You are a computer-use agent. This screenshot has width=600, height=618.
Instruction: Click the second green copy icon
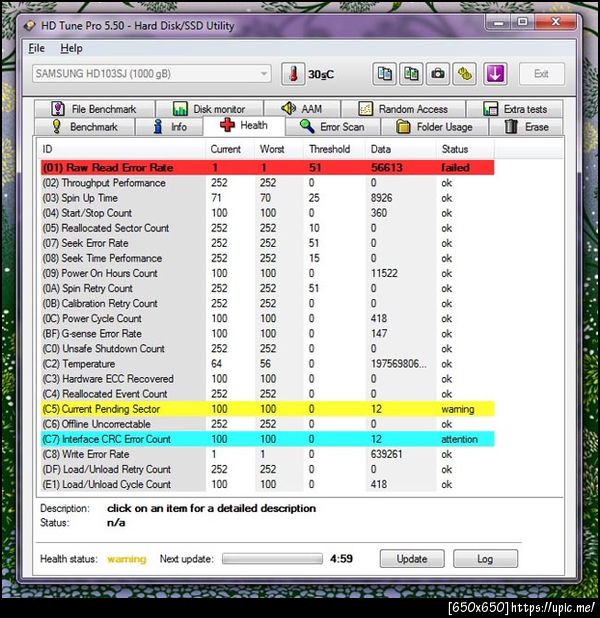[411, 74]
